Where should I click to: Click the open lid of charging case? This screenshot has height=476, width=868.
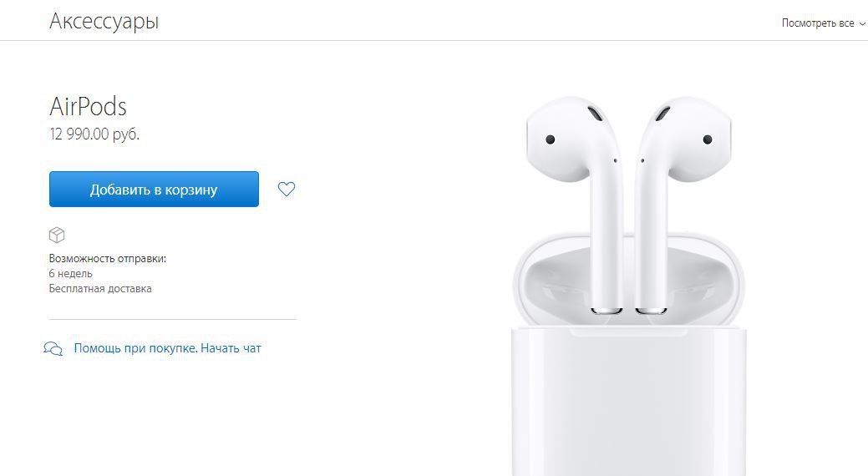pyautogui.click(x=629, y=280)
